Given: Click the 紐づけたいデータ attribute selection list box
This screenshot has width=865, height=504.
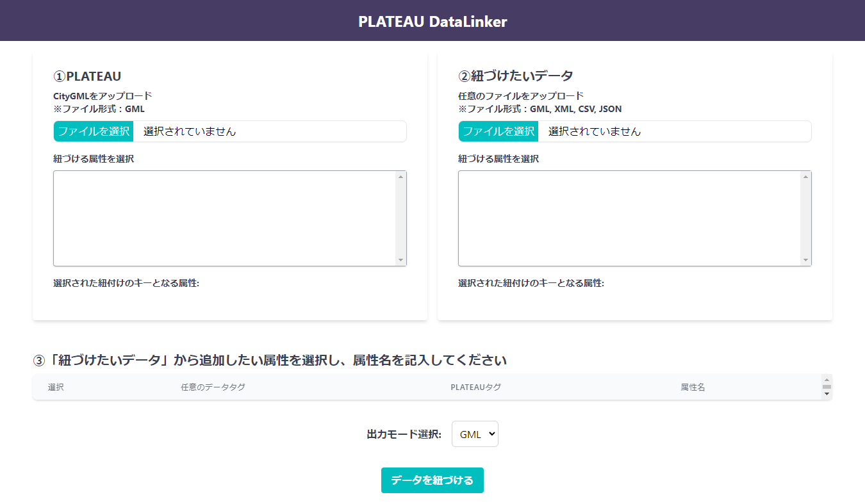Looking at the screenshot, I should click(635, 218).
